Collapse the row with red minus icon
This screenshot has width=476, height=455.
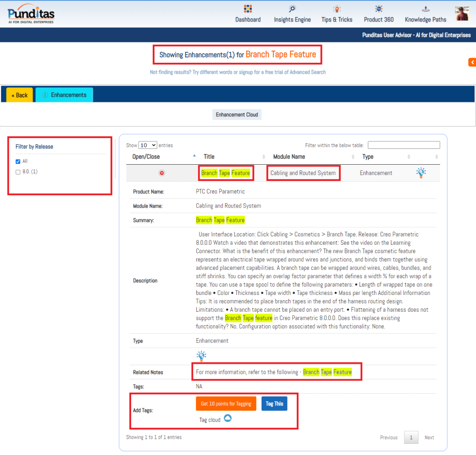tap(162, 173)
